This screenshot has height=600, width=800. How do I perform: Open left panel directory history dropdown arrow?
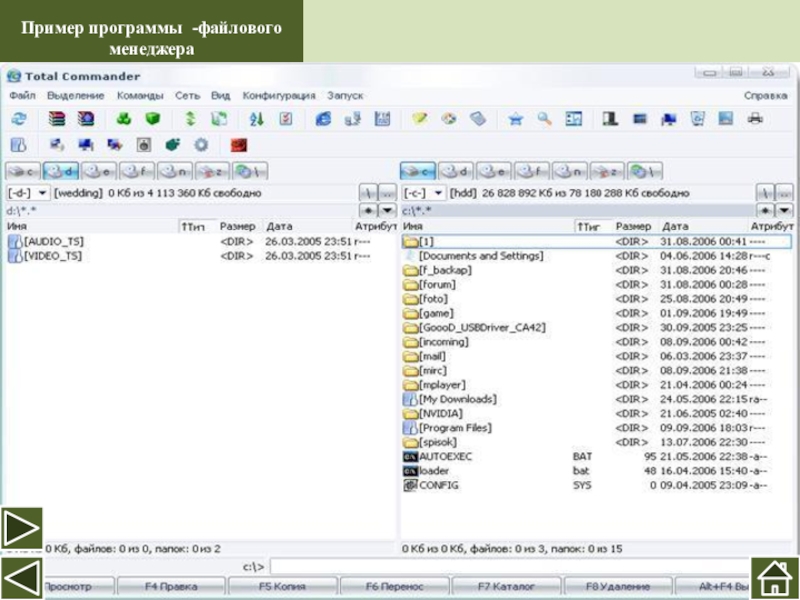(x=388, y=210)
